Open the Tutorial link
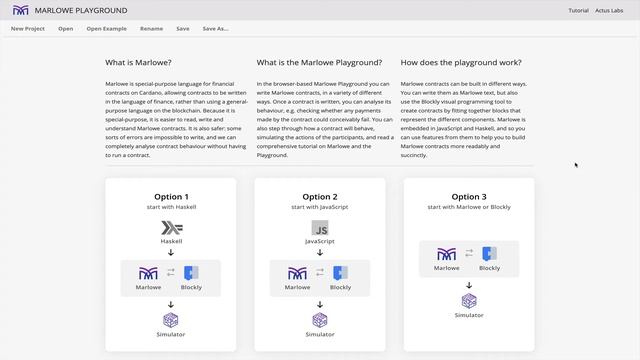640x360 pixels. (x=578, y=11)
